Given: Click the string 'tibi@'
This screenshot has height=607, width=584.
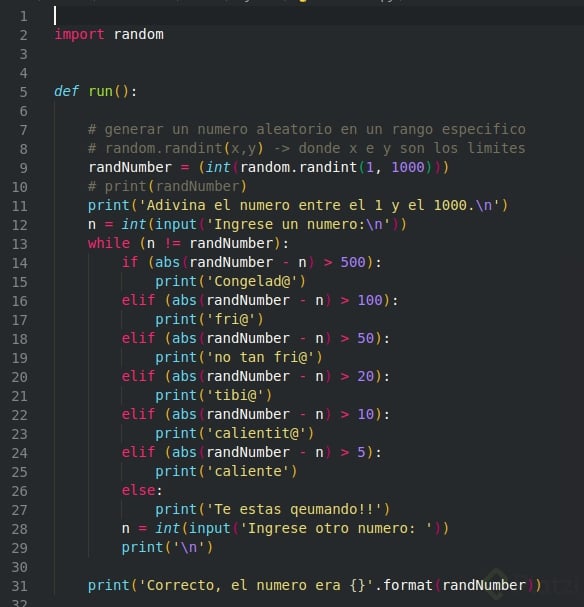Looking at the screenshot, I should (x=235, y=395).
